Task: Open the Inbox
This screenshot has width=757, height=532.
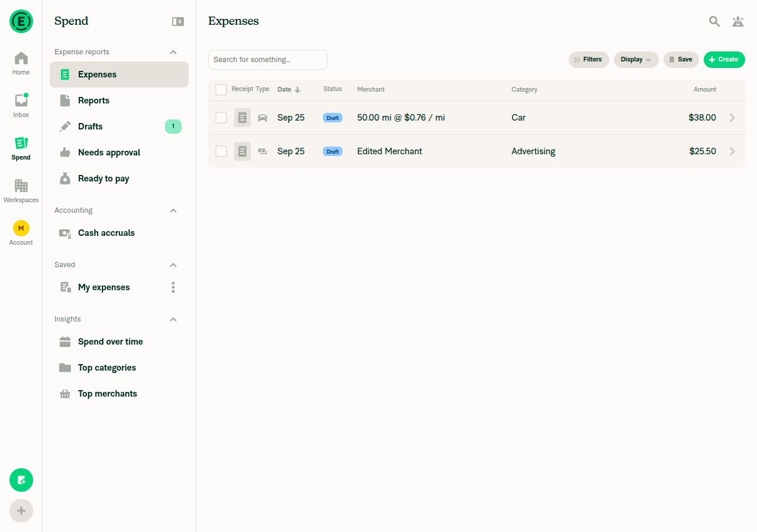Action: 21,106
